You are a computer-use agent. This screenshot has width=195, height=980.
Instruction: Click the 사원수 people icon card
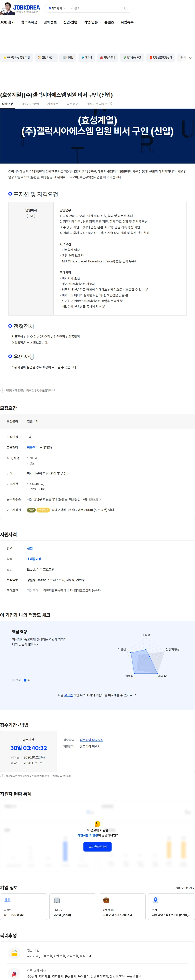click(23, 907)
